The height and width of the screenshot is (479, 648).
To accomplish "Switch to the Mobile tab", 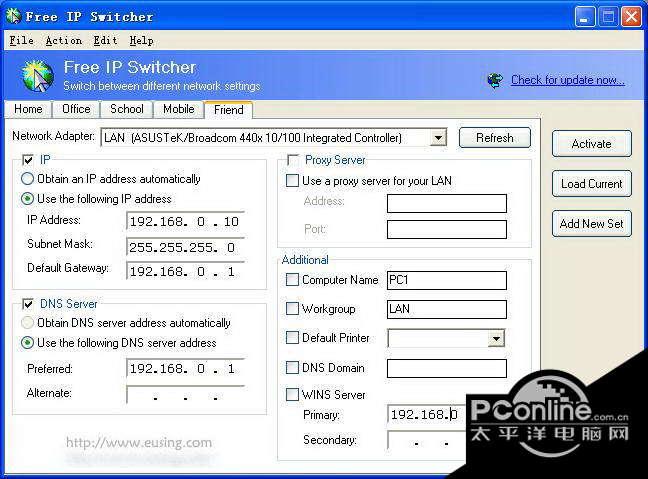I will coord(179,109).
